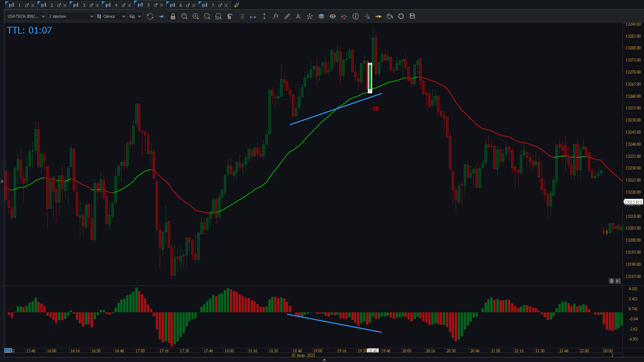644x362 pixels.
Task: Expand the bottom panel arrow handle
Action: point(324,360)
